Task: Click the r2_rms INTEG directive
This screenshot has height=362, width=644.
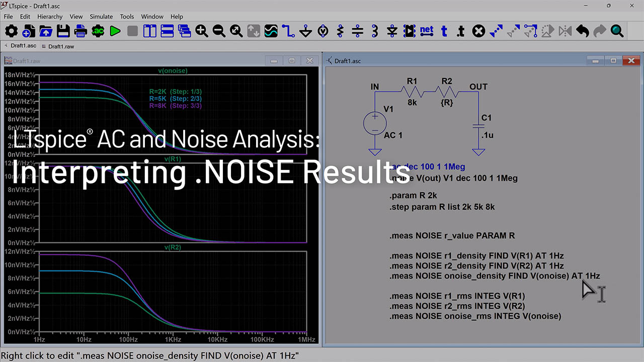Action: [x=457, y=306]
